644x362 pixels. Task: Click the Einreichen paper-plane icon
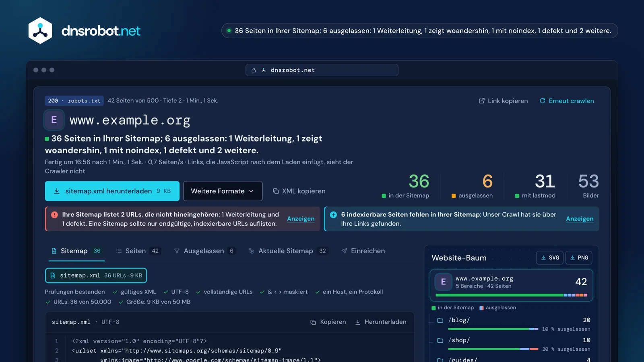click(x=344, y=251)
